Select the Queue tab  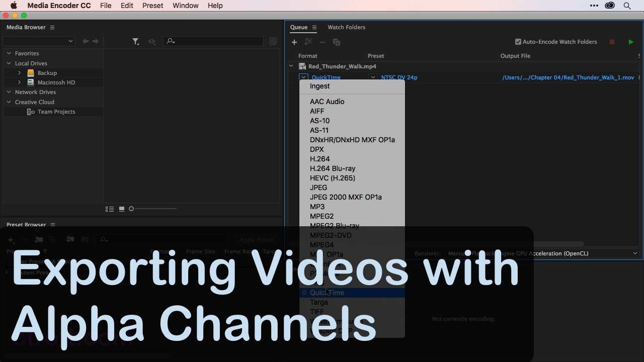click(x=299, y=27)
